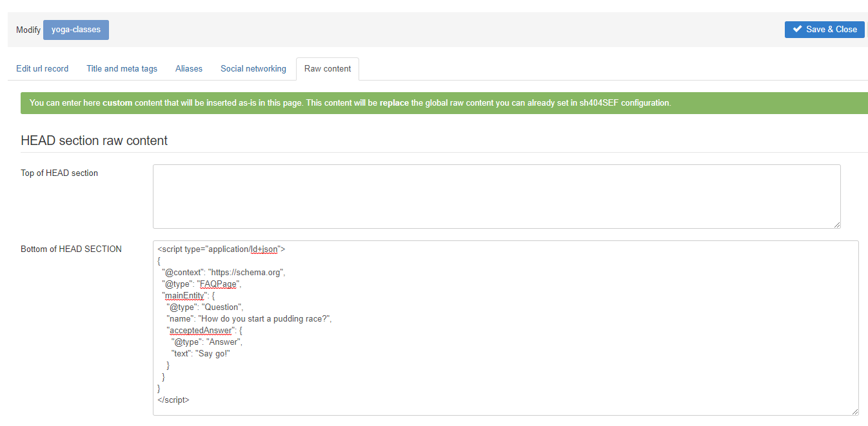Click the "@context": "https://schema.org" line

223,272
